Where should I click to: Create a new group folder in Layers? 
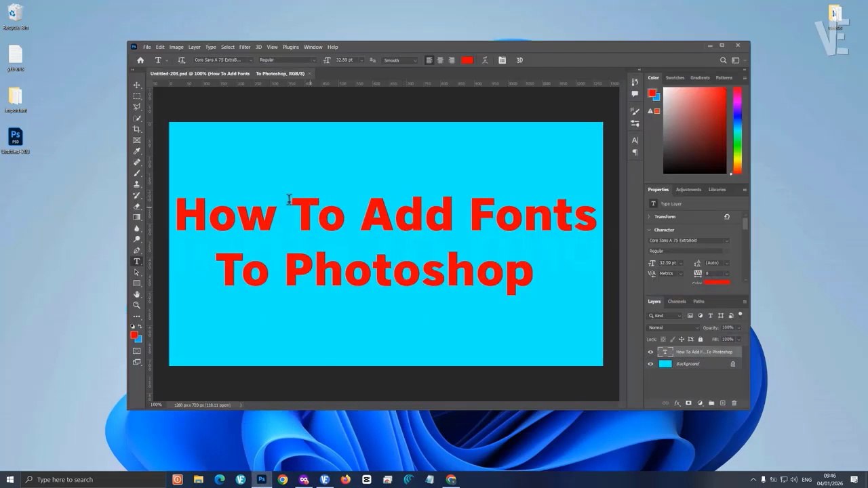(x=711, y=403)
